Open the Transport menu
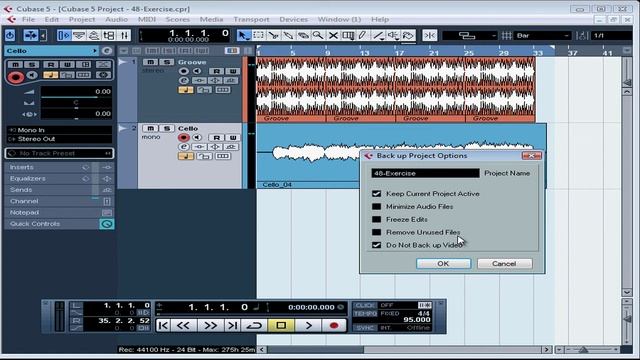The image size is (640, 360). [251, 19]
